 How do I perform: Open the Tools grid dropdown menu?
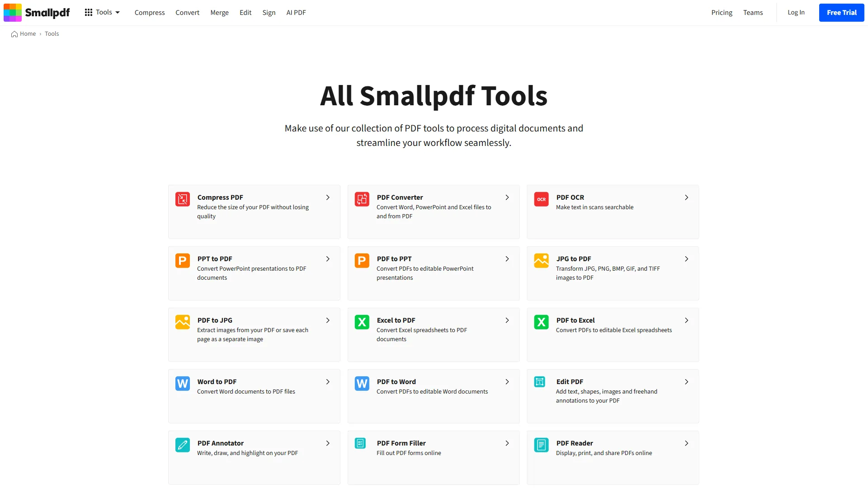coord(102,13)
